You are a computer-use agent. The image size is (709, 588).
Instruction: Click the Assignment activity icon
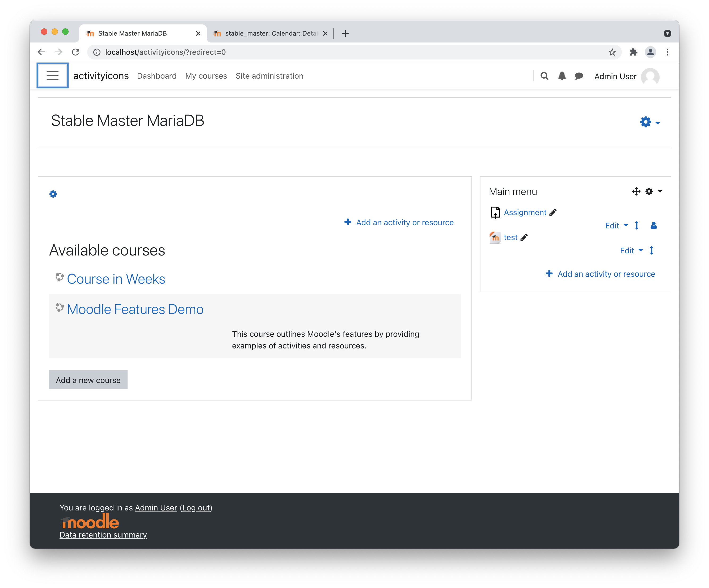[495, 212]
